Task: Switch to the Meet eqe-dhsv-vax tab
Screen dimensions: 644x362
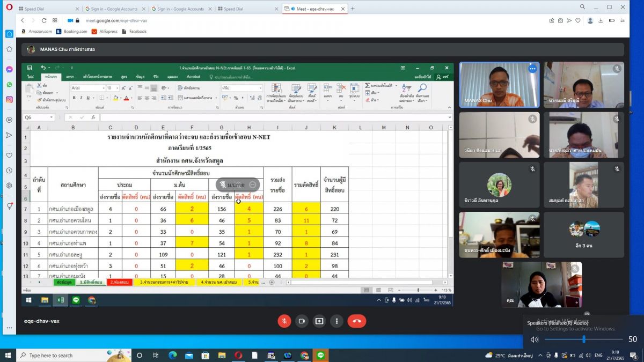Action: [x=314, y=9]
